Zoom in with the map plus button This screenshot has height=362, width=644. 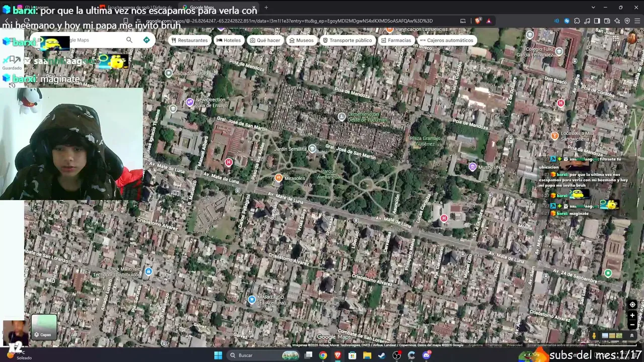(632, 315)
